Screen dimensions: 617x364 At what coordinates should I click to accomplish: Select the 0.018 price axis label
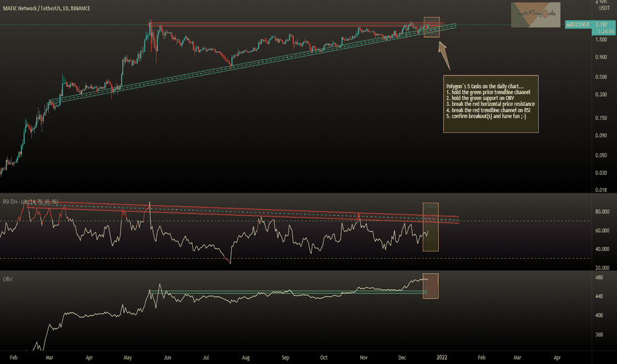pos(601,190)
